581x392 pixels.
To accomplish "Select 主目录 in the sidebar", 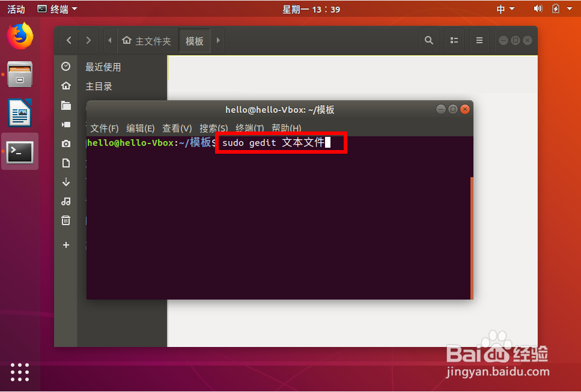I will click(x=99, y=86).
